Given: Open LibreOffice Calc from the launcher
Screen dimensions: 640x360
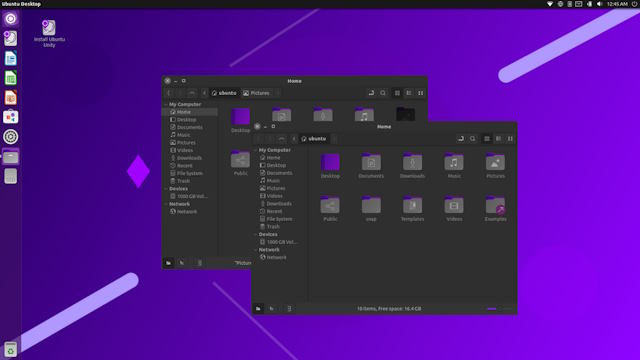Looking at the screenshot, I should click(x=11, y=78).
